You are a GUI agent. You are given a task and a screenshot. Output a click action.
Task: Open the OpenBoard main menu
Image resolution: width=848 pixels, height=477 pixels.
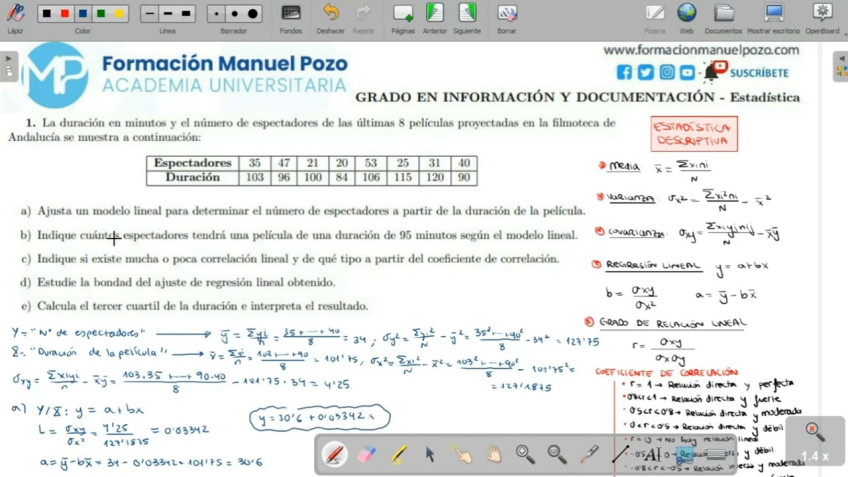point(822,14)
